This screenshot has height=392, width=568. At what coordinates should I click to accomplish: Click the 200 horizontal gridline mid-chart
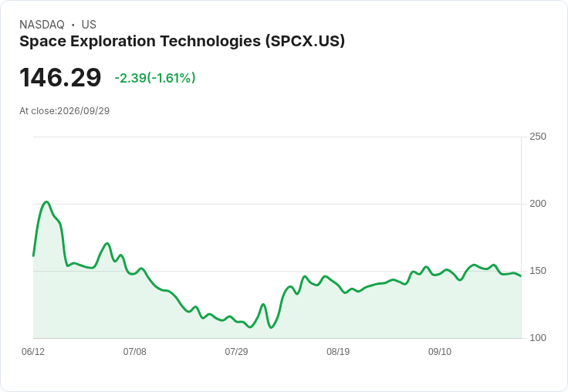pos(277,204)
